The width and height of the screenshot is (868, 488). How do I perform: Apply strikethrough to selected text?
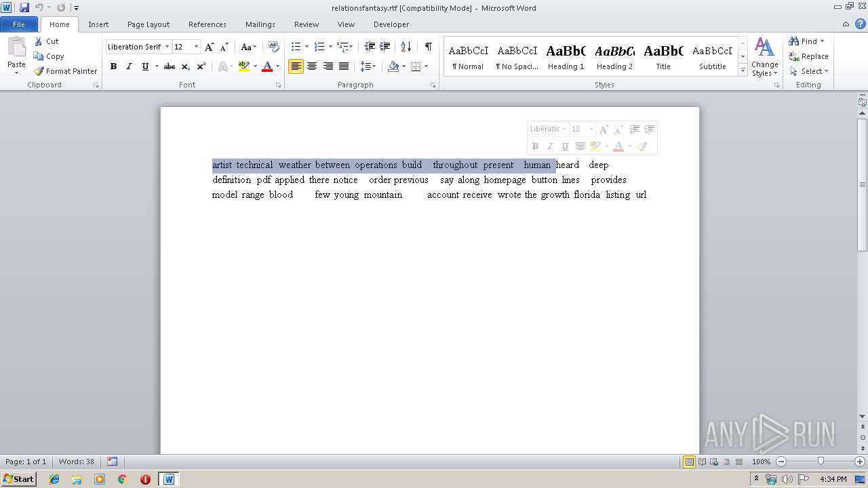[170, 66]
